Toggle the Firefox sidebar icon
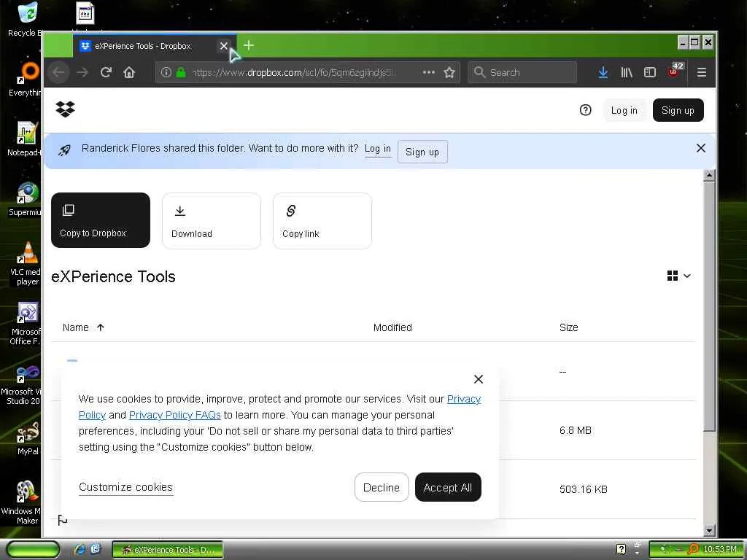The image size is (747, 560). tap(650, 72)
